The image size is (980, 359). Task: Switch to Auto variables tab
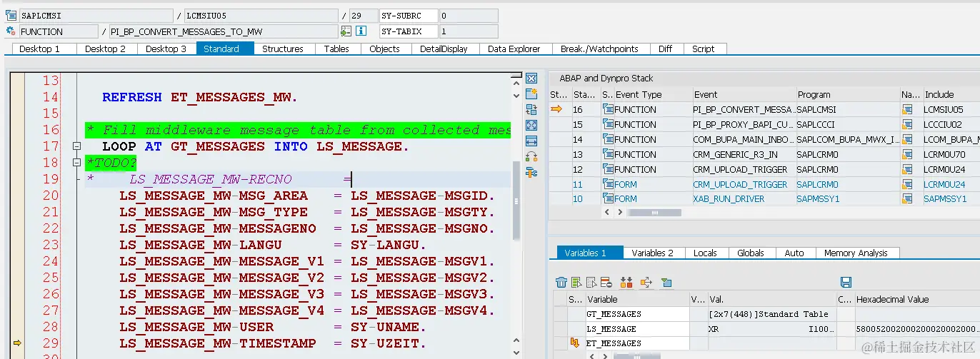794,253
